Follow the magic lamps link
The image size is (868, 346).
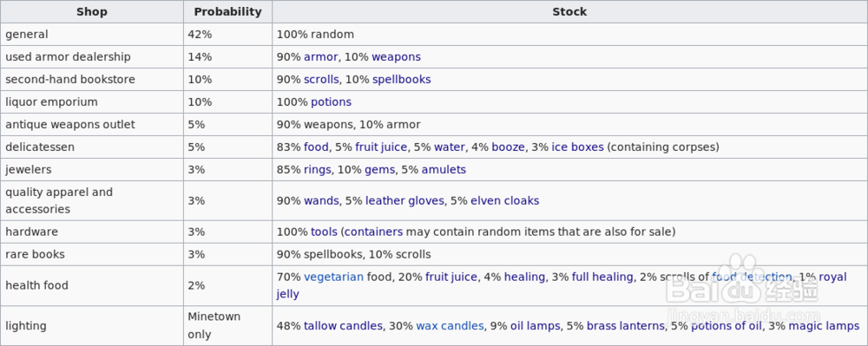tap(824, 326)
